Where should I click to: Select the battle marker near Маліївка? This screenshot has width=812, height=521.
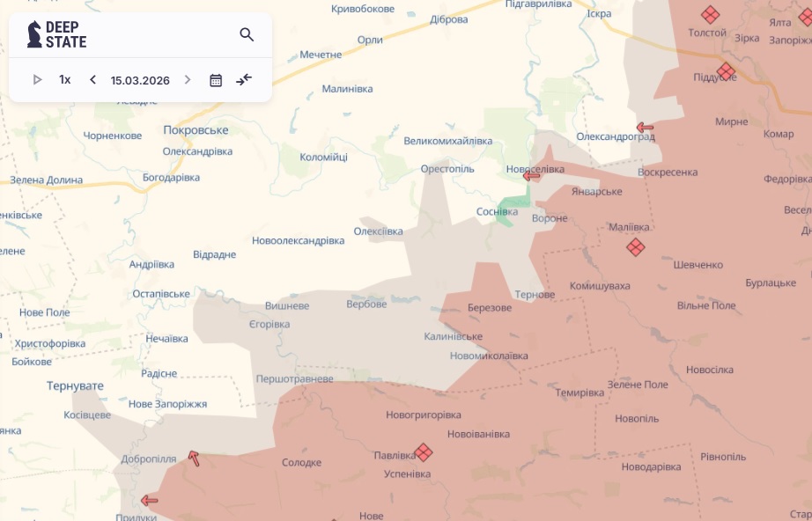click(636, 247)
